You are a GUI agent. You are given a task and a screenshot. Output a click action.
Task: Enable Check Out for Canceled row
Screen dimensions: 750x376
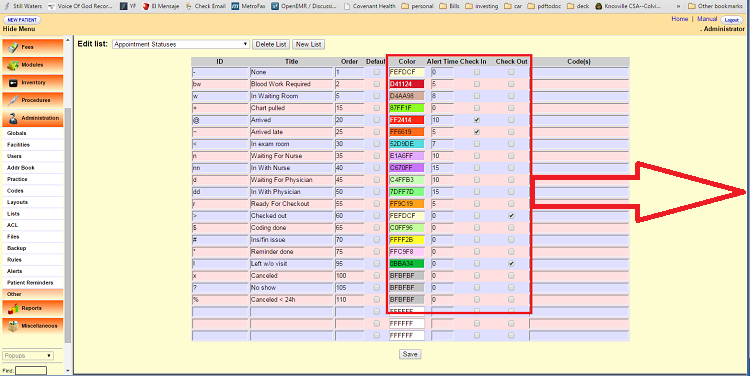pos(511,276)
